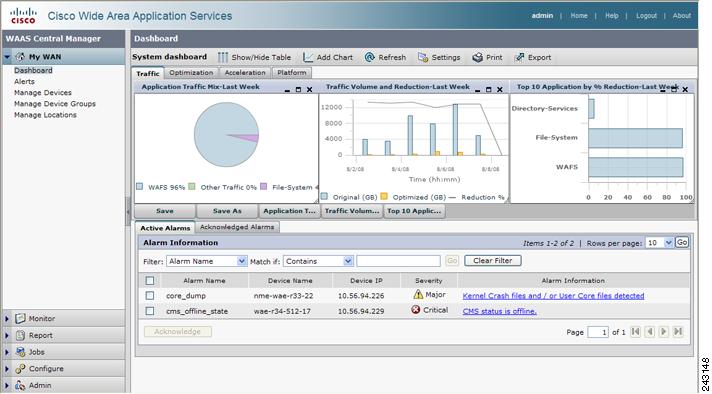Viewport: 712px width, 394px height.
Task: Click the Admin section icon
Action: pos(20,385)
